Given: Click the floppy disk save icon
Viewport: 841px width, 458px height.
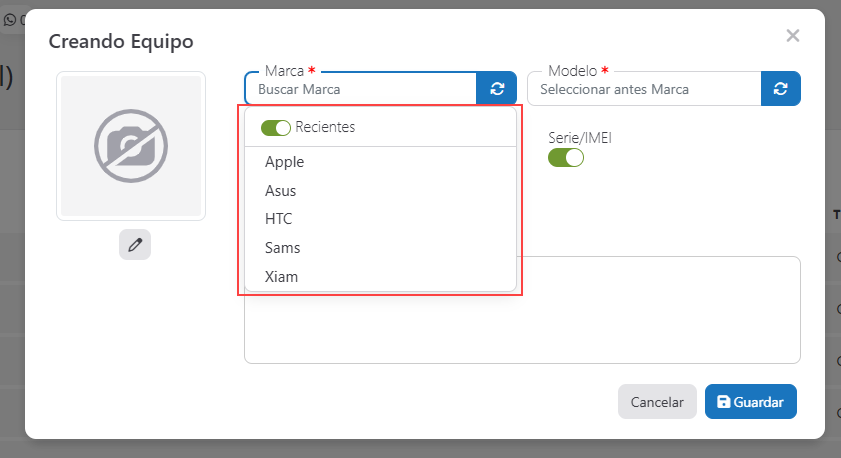Looking at the screenshot, I should tap(723, 402).
